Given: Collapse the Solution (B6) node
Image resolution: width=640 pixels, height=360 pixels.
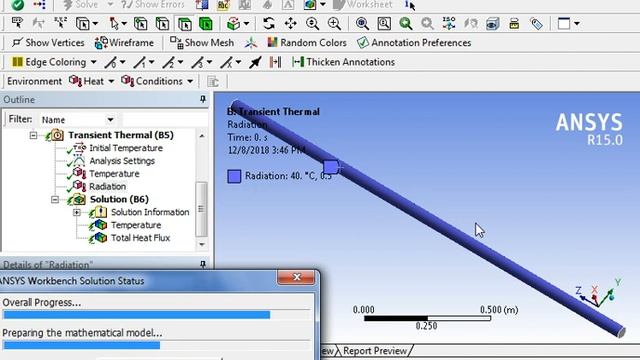Looking at the screenshot, I should [55, 199].
